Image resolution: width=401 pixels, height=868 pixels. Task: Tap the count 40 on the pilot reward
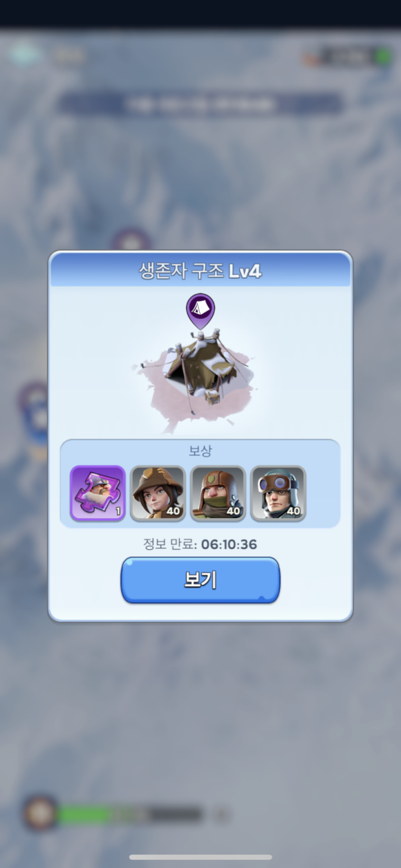[294, 512]
